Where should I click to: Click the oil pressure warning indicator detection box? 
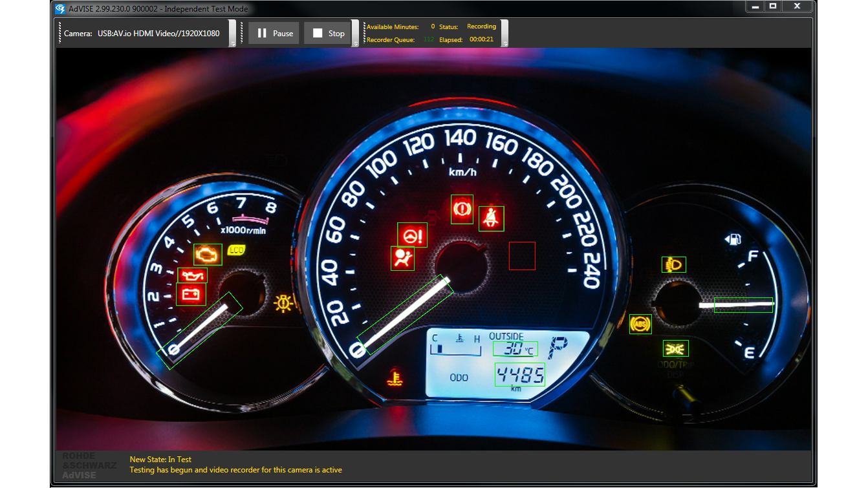193,274
